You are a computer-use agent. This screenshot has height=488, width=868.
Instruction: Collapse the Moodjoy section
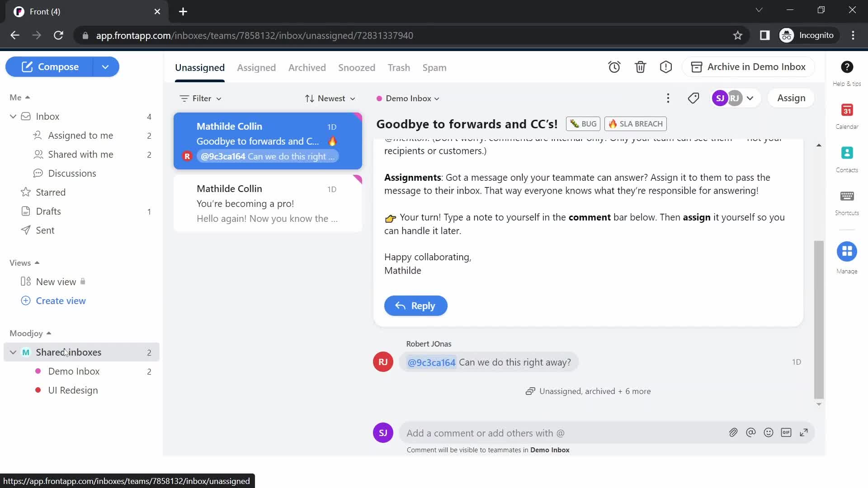49,332
